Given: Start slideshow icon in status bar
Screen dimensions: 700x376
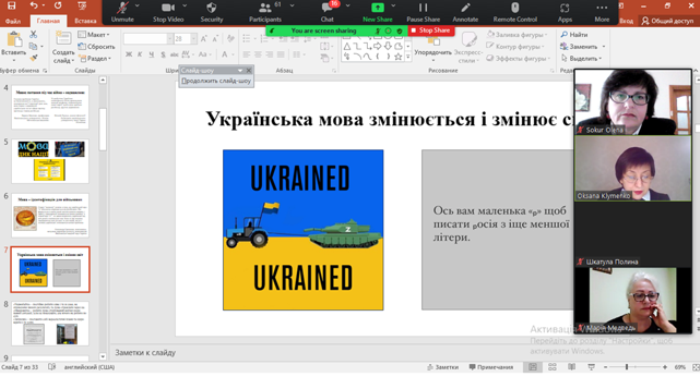Looking at the screenshot, I should click(591, 367).
